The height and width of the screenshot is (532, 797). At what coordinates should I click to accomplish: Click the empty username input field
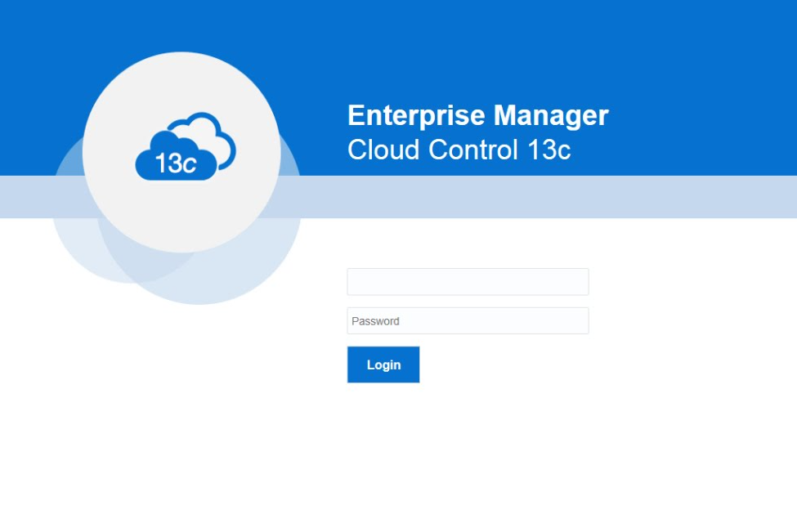[468, 281]
